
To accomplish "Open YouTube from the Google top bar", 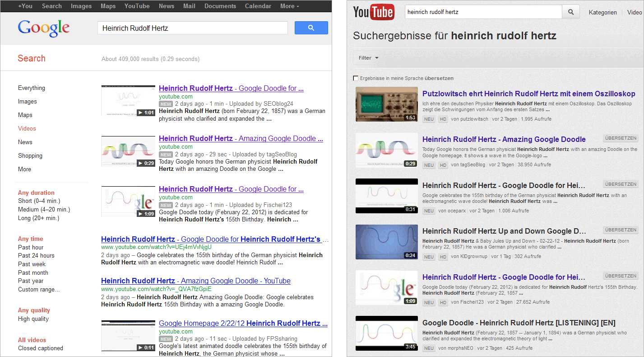I will click(x=137, y=6).
